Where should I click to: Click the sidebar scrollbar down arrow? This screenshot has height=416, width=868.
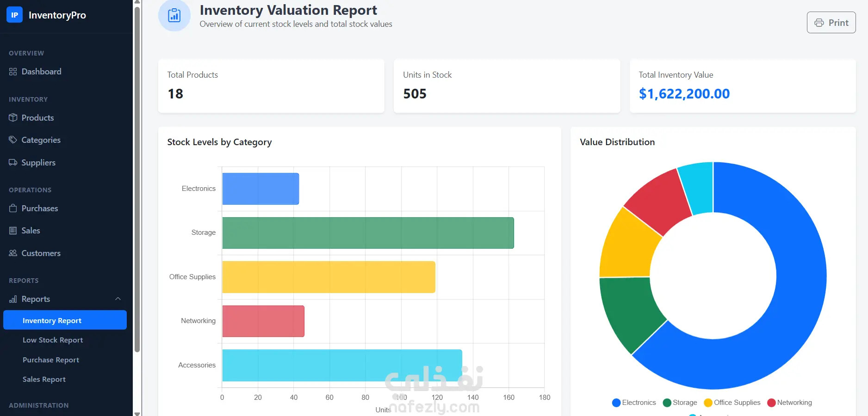(x=137, y=413)
